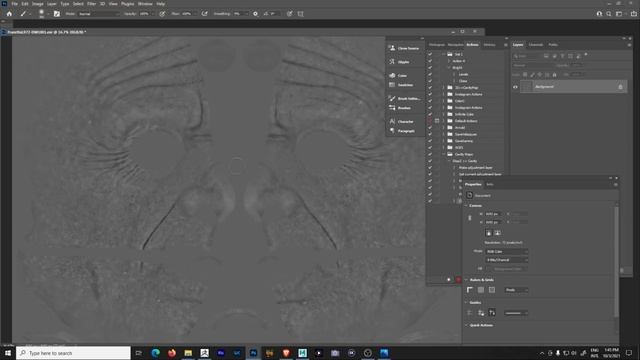640x360 pixels.
Task: Collapse the Set 1 actions folder
Action: 444,54
